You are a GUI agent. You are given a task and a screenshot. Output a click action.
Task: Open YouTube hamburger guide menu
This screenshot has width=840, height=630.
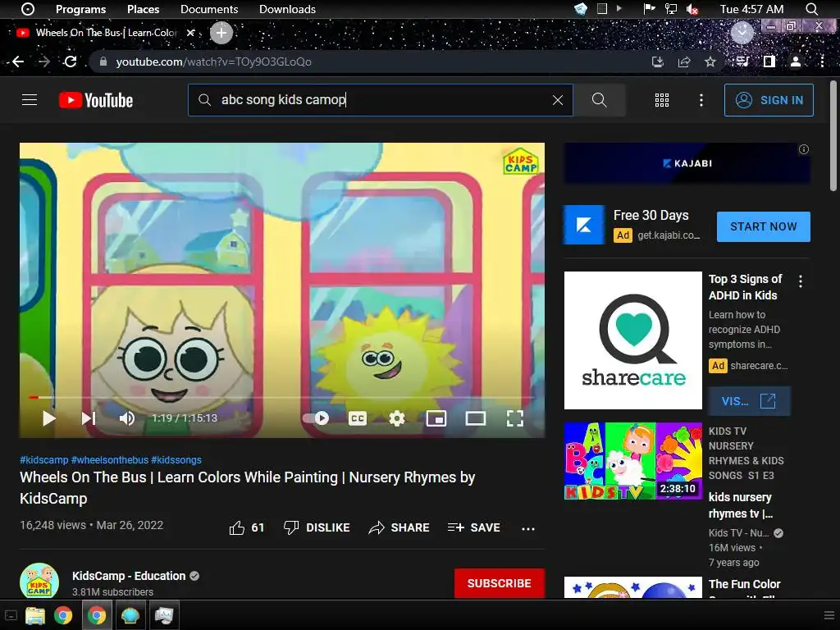[30, 100]
